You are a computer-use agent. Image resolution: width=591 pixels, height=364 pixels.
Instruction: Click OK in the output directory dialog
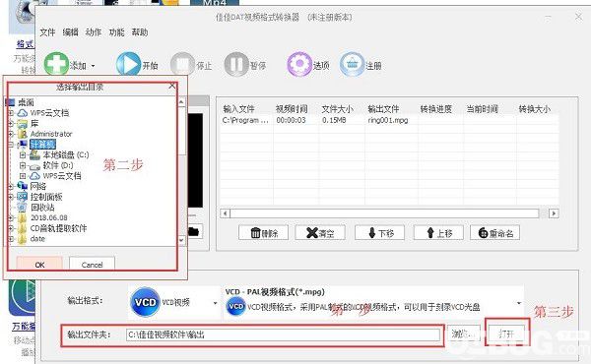click(x=39, y=265)
